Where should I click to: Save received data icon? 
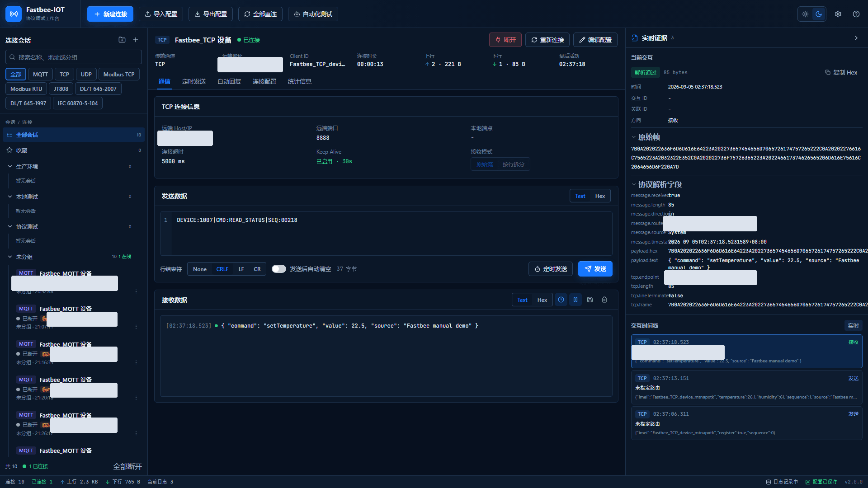click(x=590, y=300)
